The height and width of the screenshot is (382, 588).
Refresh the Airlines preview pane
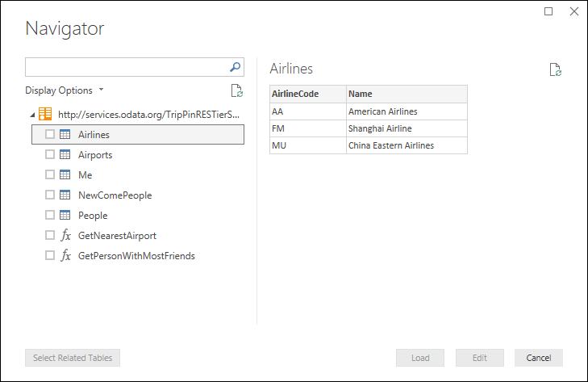point(555,69)
